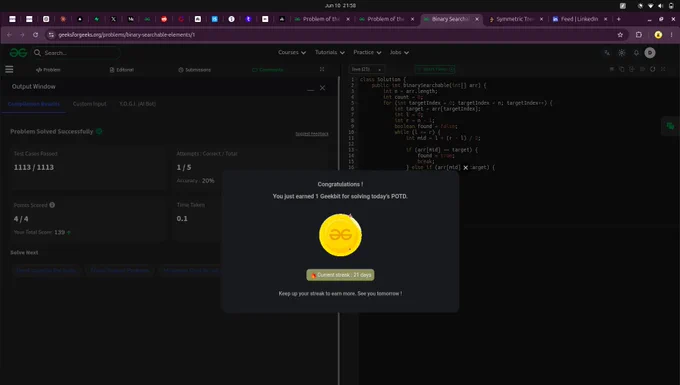Viewport: 680px width, 385px height.
Task: Click the editor reset code icon
Action: click(x=652, y=69)
